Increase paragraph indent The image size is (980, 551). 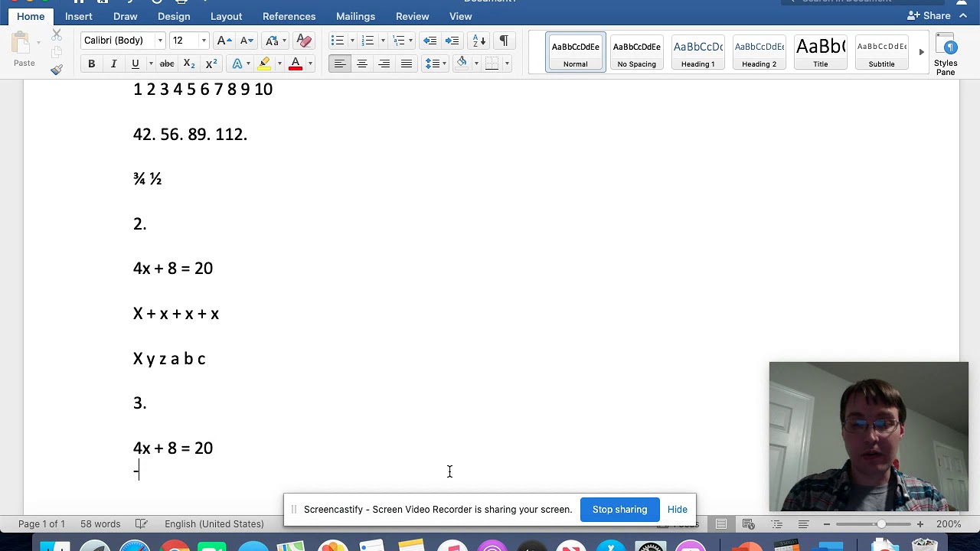click(452, 41)
